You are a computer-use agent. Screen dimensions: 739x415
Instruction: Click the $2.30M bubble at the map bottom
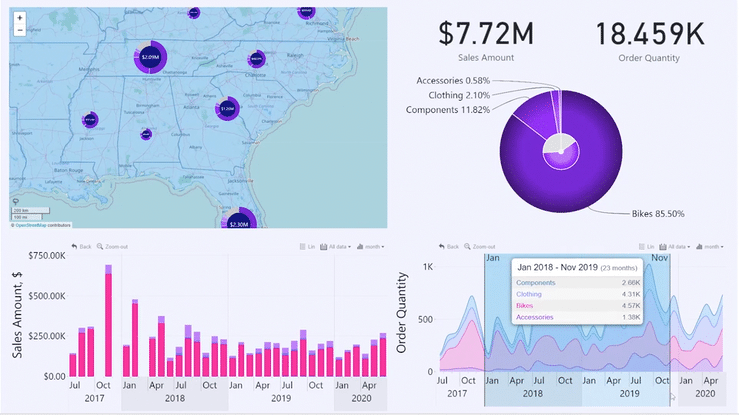238,223
